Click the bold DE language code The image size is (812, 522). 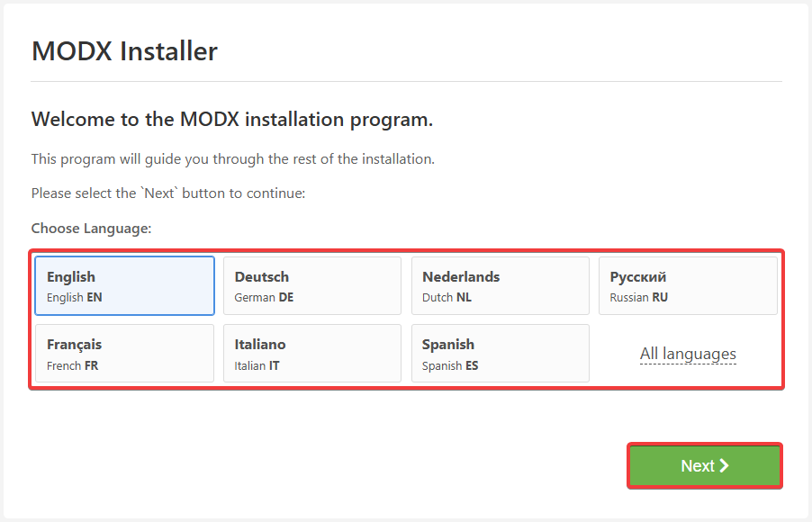[x=287, y=296]
